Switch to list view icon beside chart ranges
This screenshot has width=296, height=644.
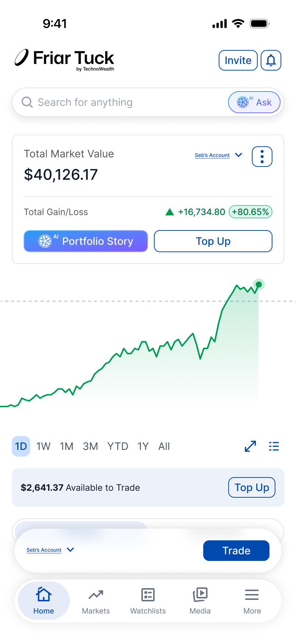coord(274,446)
